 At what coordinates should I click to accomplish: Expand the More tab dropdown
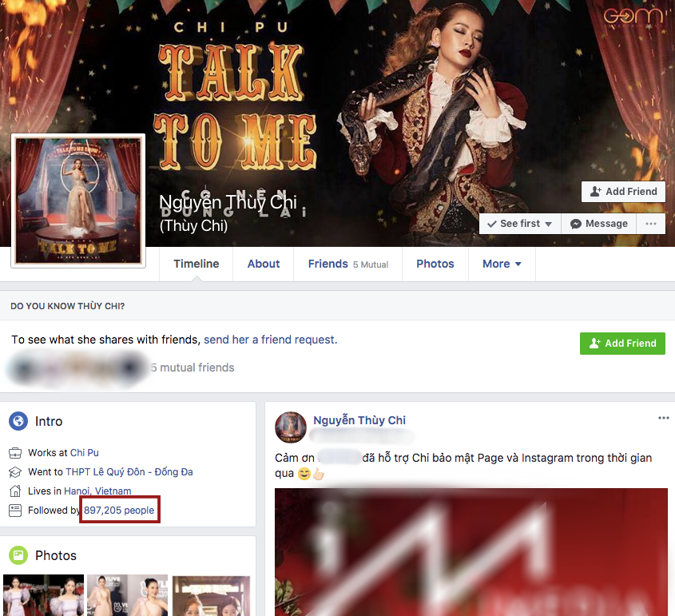coord(502,264)
